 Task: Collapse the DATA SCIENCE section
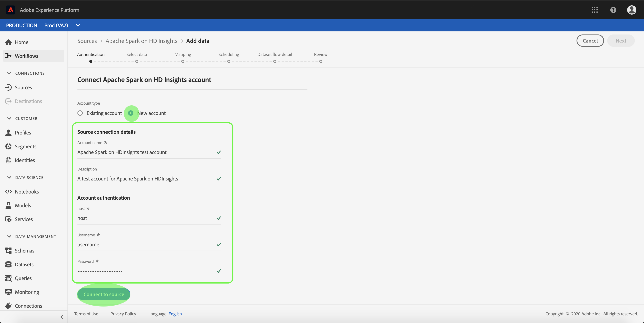click(9, 177)
